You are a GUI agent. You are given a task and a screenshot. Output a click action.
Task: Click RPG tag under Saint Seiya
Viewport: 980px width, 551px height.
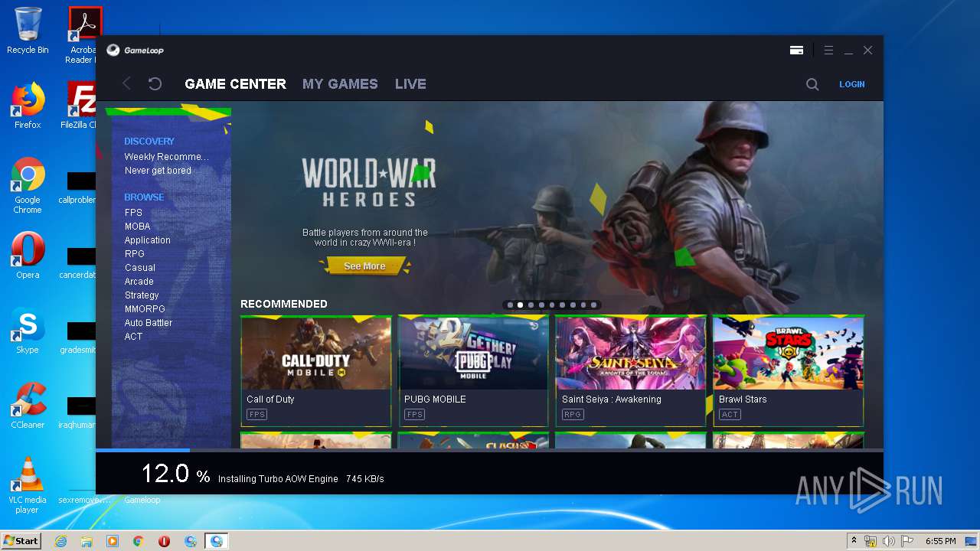click(x=573, y=415)
